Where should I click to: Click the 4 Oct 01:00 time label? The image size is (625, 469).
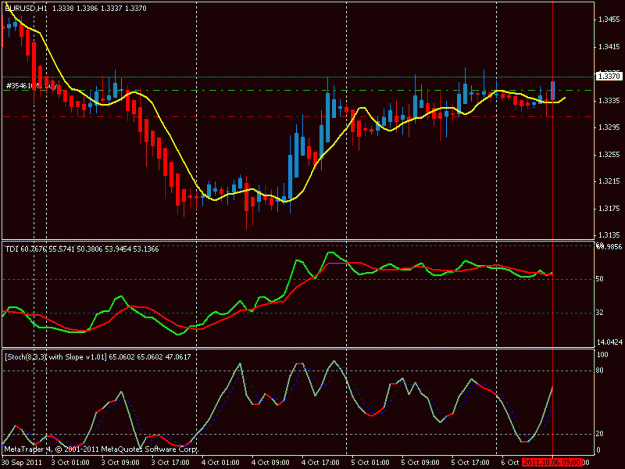tap(220, 463)
